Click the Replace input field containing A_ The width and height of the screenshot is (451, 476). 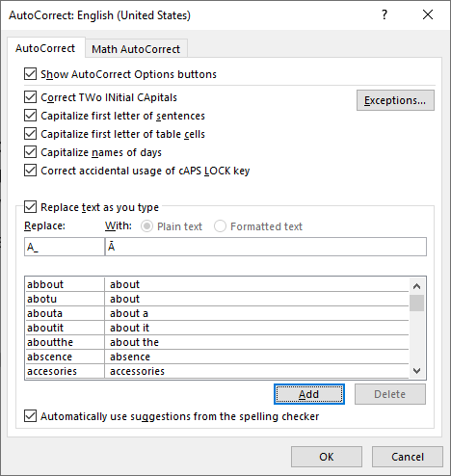coord(65,247)
